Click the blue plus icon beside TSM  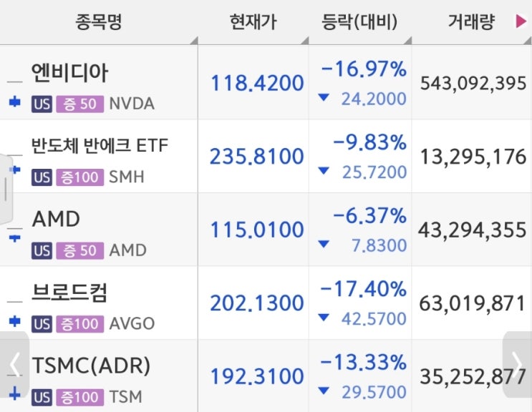(14, 394)
